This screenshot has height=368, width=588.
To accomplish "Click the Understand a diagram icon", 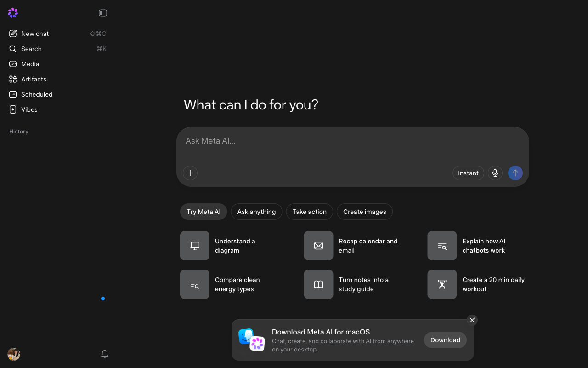I will [x=195, y=246].
